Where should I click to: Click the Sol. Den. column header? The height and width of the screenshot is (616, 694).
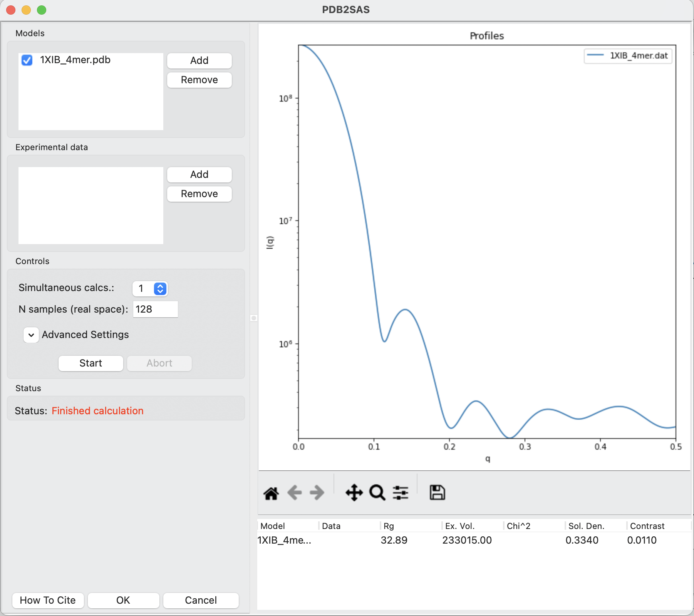(596, 526)
